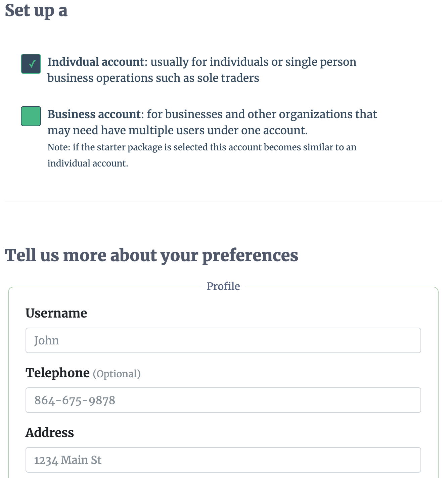Toggle the Business account selection
Screen dimensions: 448x478
click(31, 116)
